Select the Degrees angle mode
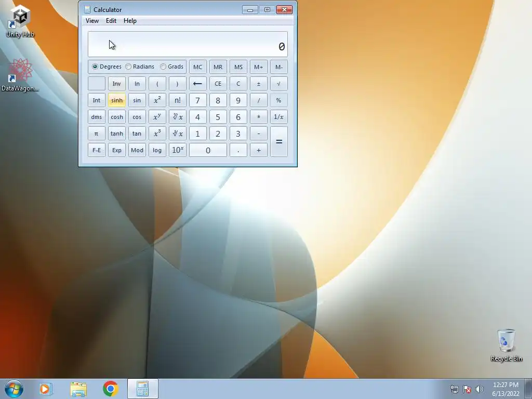Screen dimensions: 532x399 point(107,66)
